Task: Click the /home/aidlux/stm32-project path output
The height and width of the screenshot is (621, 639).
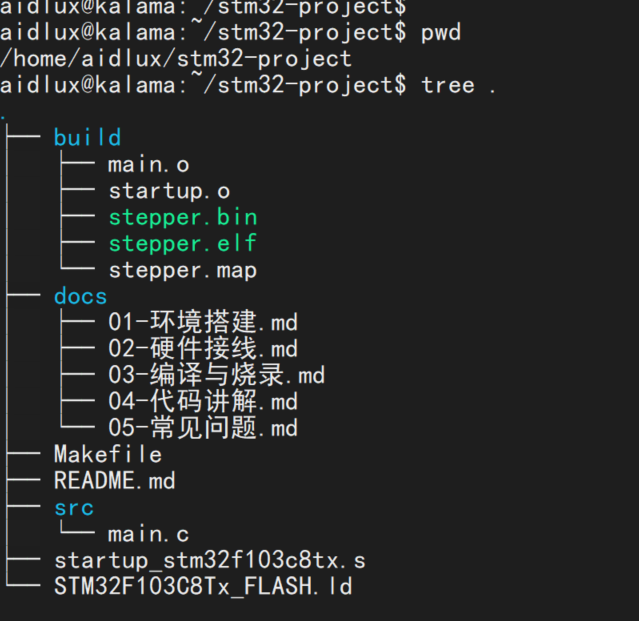Action: [176, 59]
